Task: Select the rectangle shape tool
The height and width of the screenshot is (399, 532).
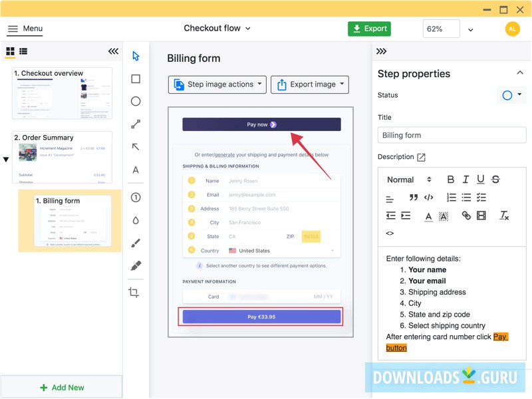Action: (136, 78)
